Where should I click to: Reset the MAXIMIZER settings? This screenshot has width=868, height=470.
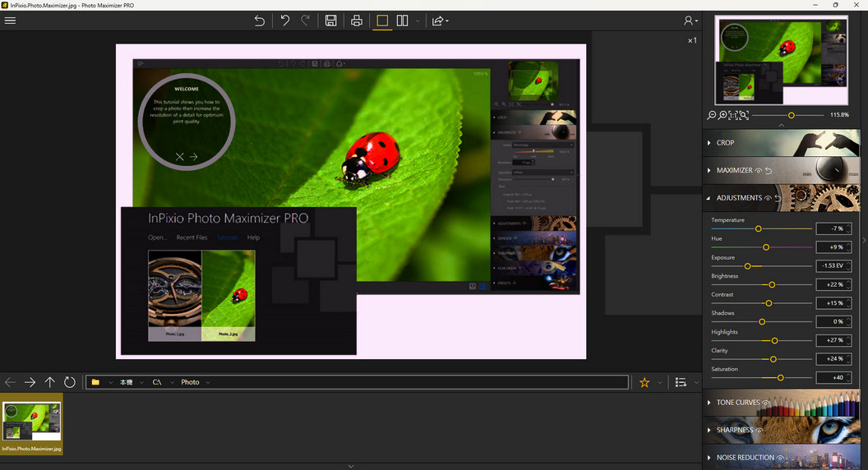pyautogui.click(x=769, y=171)
